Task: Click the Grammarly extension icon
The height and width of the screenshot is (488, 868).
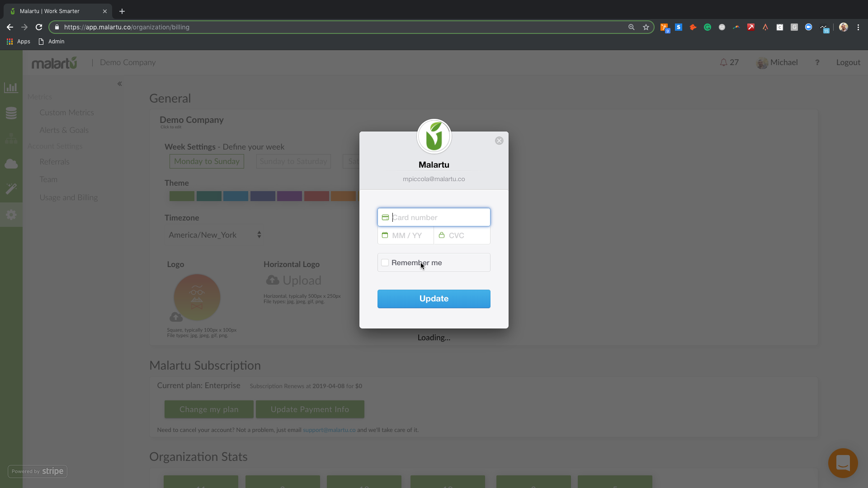Action: click(x=708, y=27)
